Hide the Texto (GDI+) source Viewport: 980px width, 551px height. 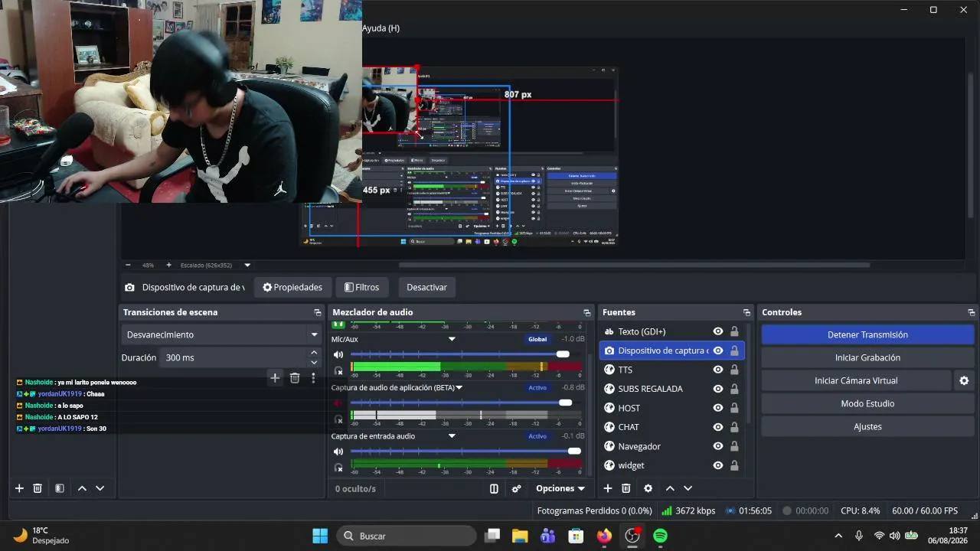(x=718, y=331)
